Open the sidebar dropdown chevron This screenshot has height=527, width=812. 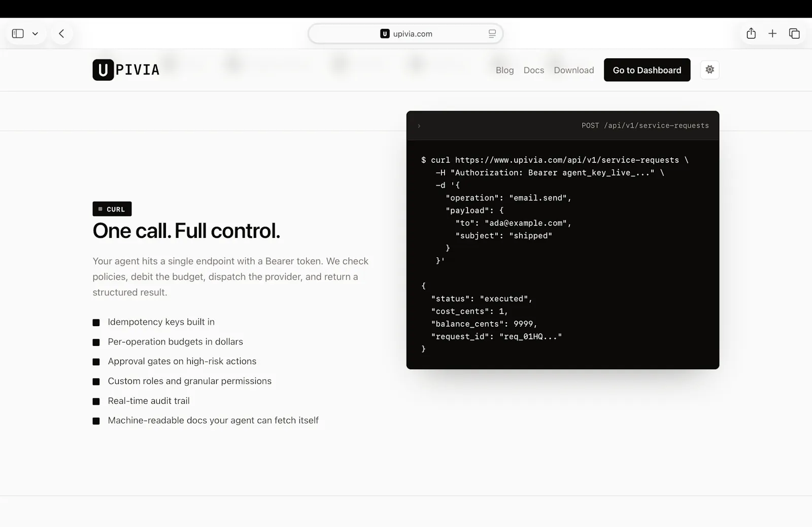click(x=35, y=34)
